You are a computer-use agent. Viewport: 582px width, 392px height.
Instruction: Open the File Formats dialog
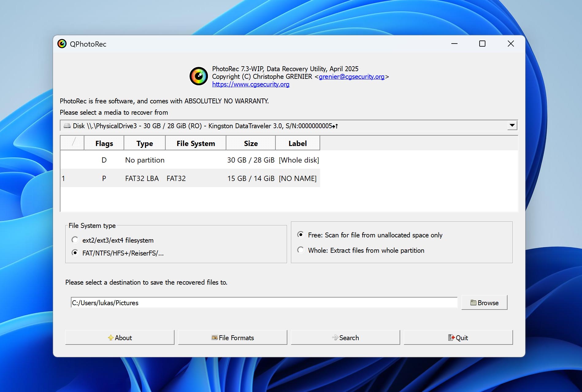click(x=232, y=337)
